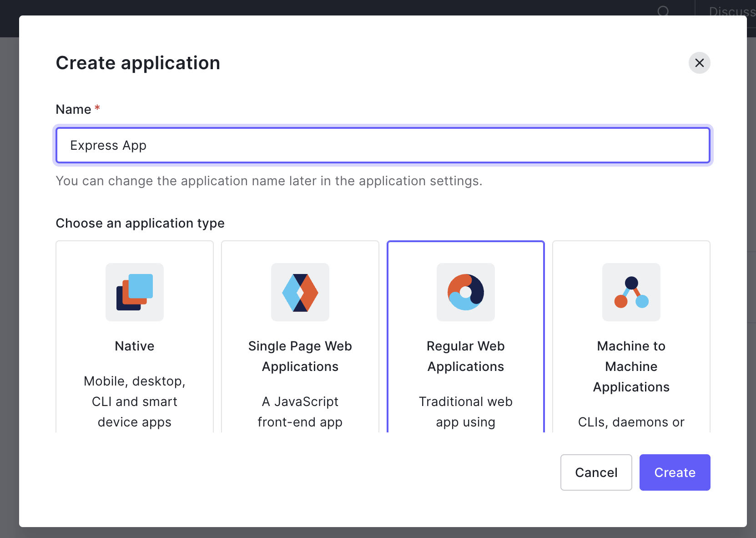Cancel application creation
Viewport: 756px width, 538px height.
[596, 472]
